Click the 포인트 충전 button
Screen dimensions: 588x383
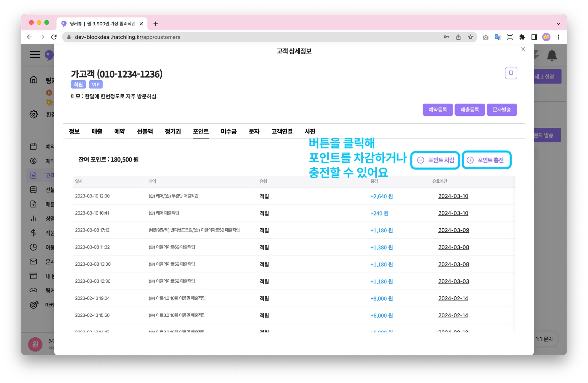tap(486, 160)
